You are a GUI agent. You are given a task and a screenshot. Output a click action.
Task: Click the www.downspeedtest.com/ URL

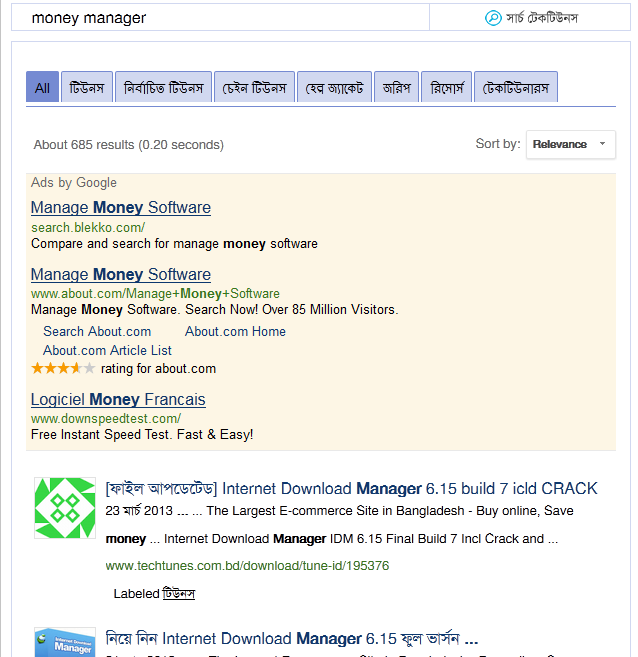click(106, 419)
